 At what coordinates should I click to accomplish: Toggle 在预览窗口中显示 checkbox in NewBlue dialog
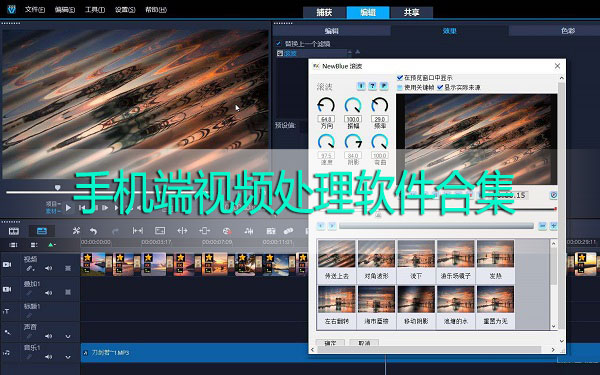[x=400, y=78]
